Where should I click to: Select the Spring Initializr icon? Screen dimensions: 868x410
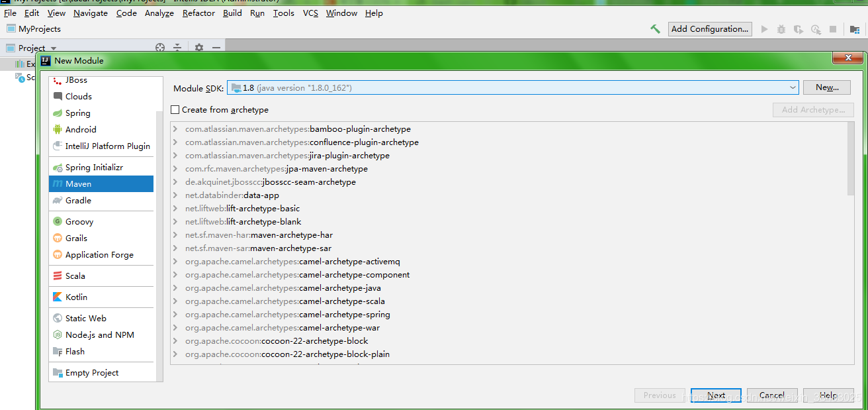click(58, 168)
